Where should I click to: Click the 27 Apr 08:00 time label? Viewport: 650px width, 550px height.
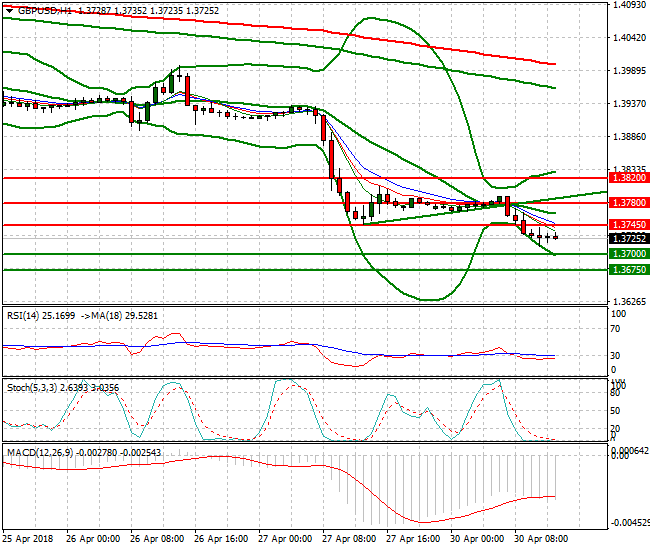349,539
